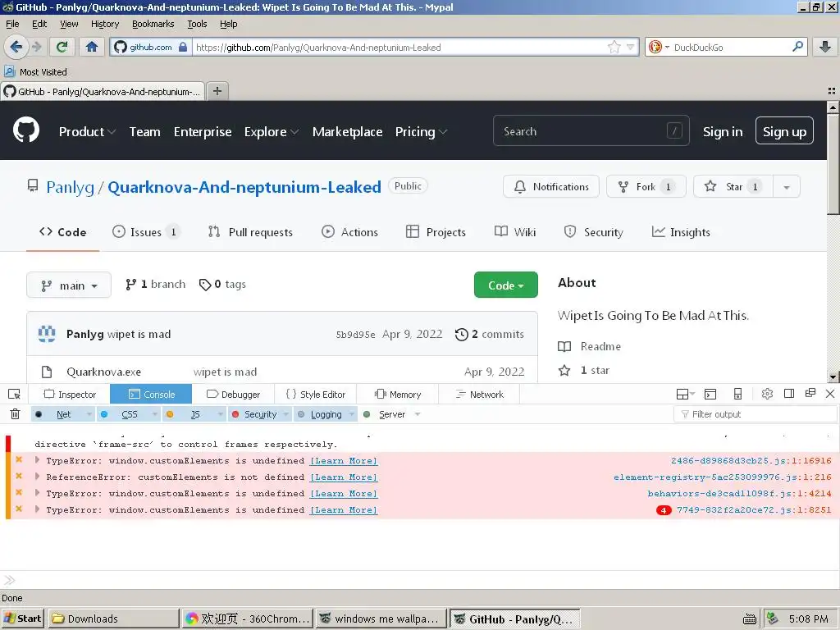The width and height of the screenshot is (840, 630).
Task: Switch to Downloads window in taskbar
Action: [113, 619]
